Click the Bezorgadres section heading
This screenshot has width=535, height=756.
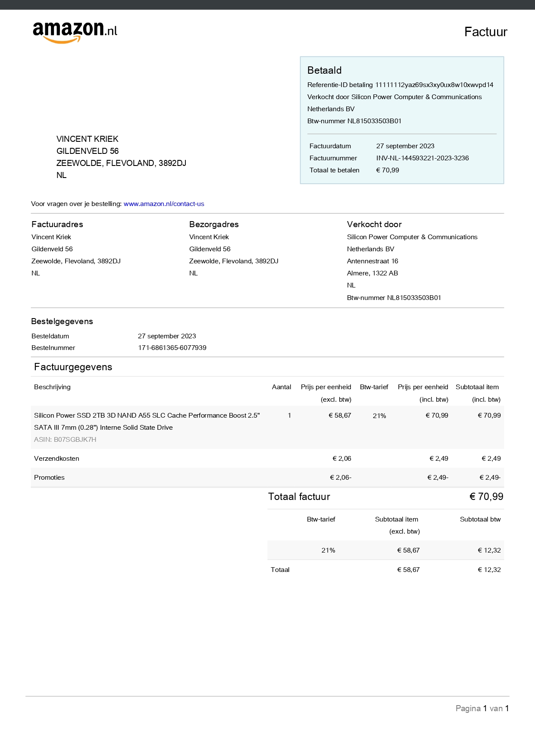tap(213, 224)
